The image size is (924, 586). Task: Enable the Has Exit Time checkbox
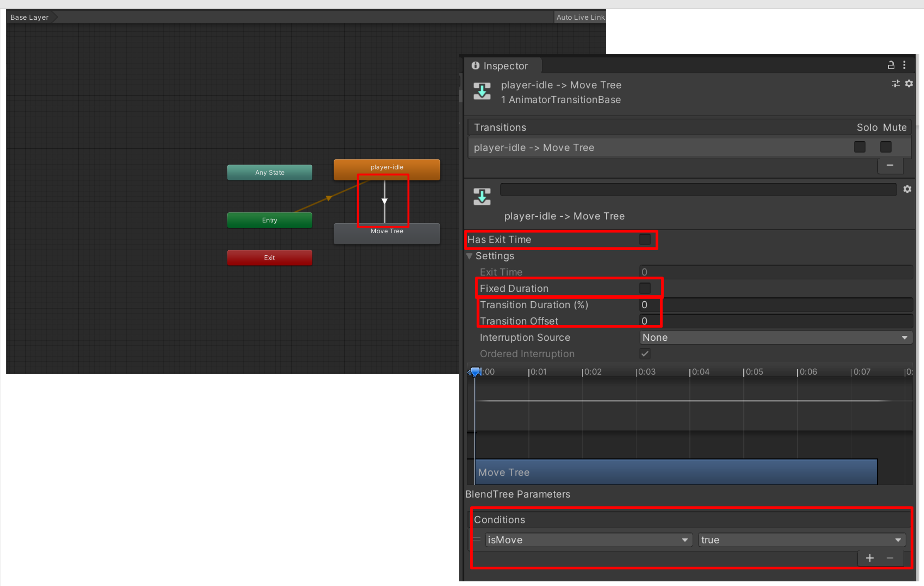[x=644, y=239]
